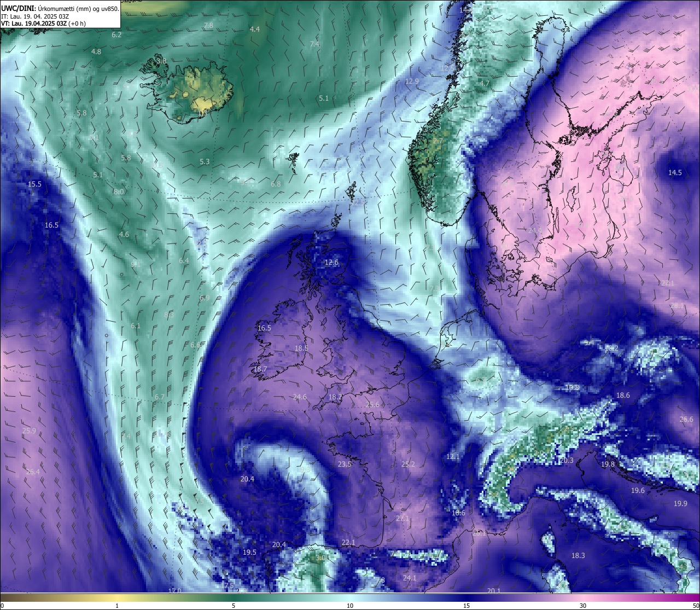The height and width of the screenshot is (610, 700).
Task: Click the 20.1 value at the bottom edge
Action: point(494,590)
